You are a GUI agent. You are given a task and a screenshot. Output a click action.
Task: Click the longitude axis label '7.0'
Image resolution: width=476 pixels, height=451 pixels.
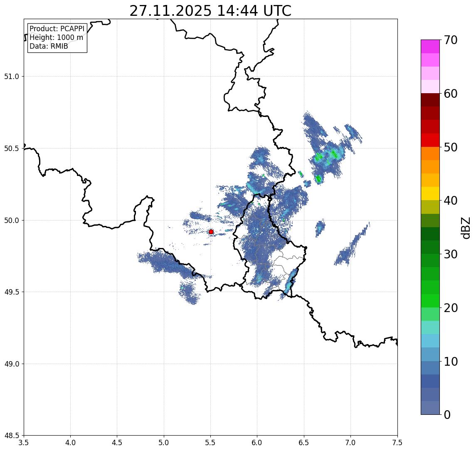(x=350, y=443)
